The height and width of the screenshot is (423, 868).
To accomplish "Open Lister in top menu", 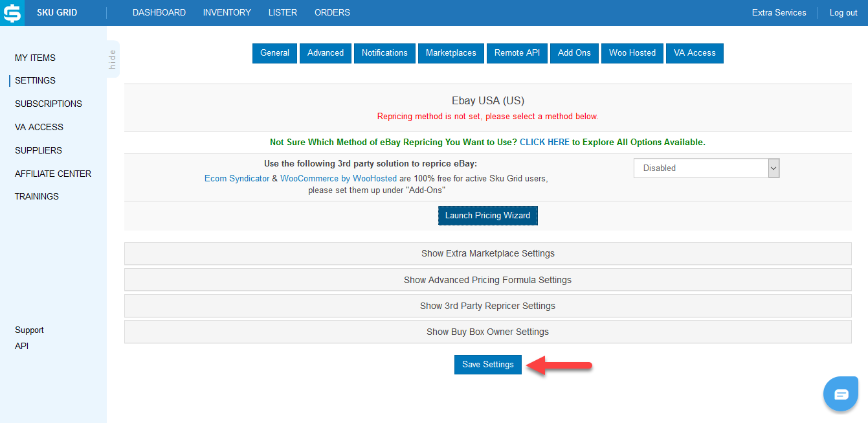I will click(x=283, y=12).
